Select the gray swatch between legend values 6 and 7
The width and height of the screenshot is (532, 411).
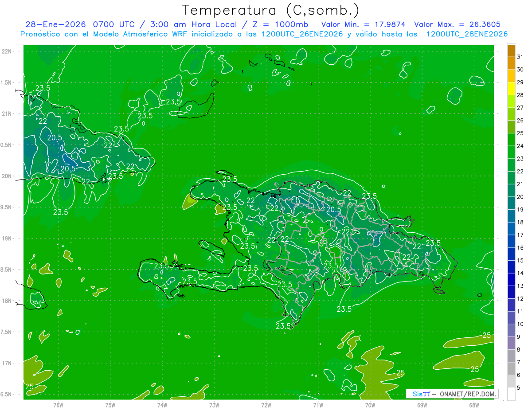tap(511, 368)
